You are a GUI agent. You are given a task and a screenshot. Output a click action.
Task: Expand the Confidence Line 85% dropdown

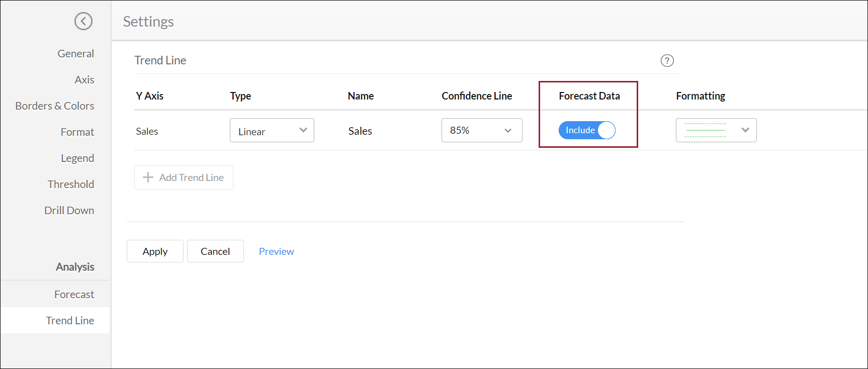[481, 131]
